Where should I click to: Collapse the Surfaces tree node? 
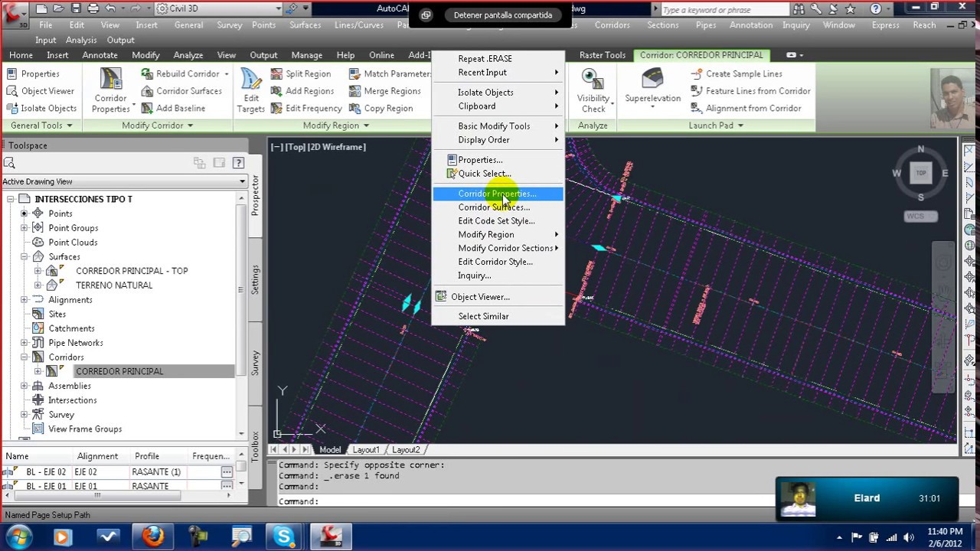24,256
